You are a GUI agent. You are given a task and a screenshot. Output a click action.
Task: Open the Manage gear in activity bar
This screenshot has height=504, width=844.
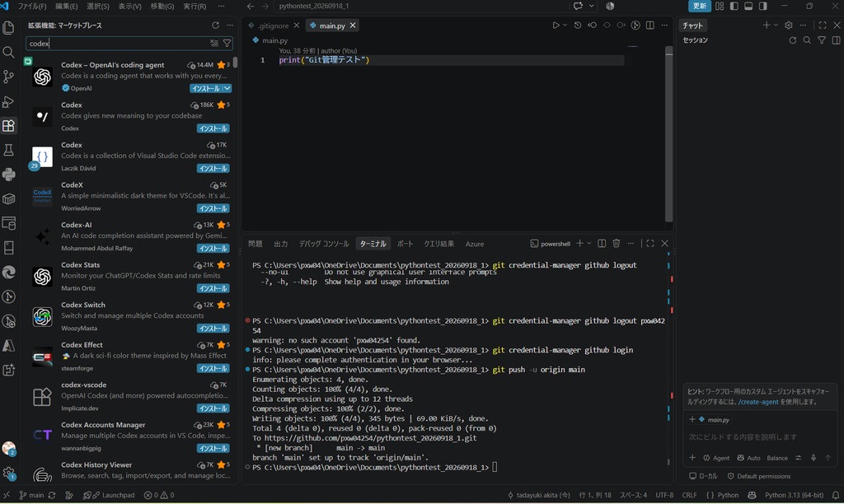pos(8,474)
